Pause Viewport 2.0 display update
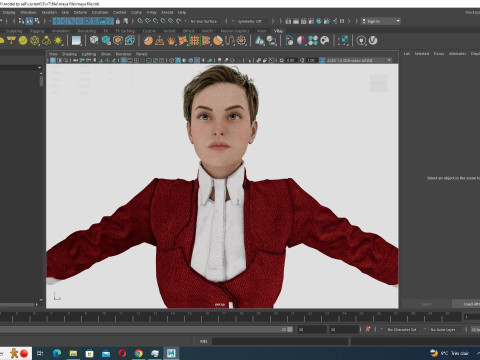 click(342, 21)
